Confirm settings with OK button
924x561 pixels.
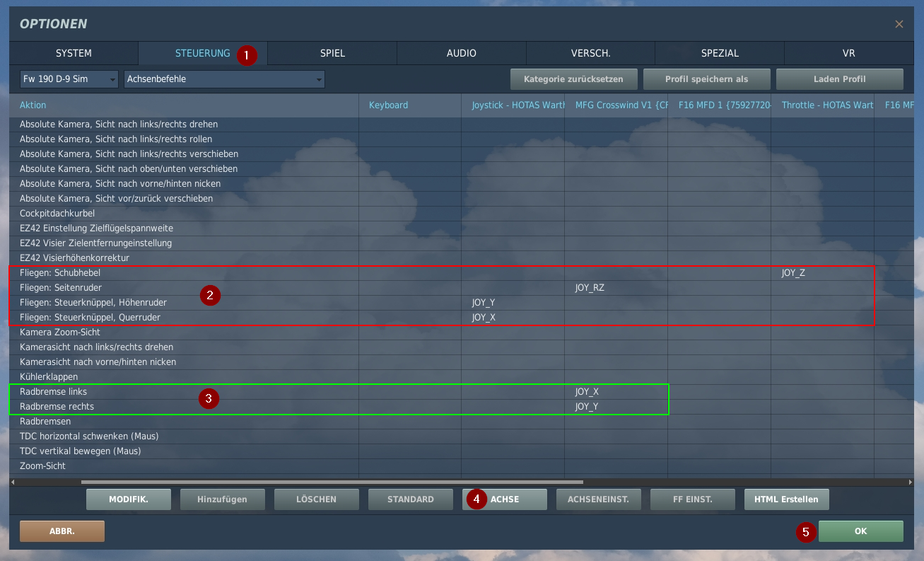[x=860, y=531]
